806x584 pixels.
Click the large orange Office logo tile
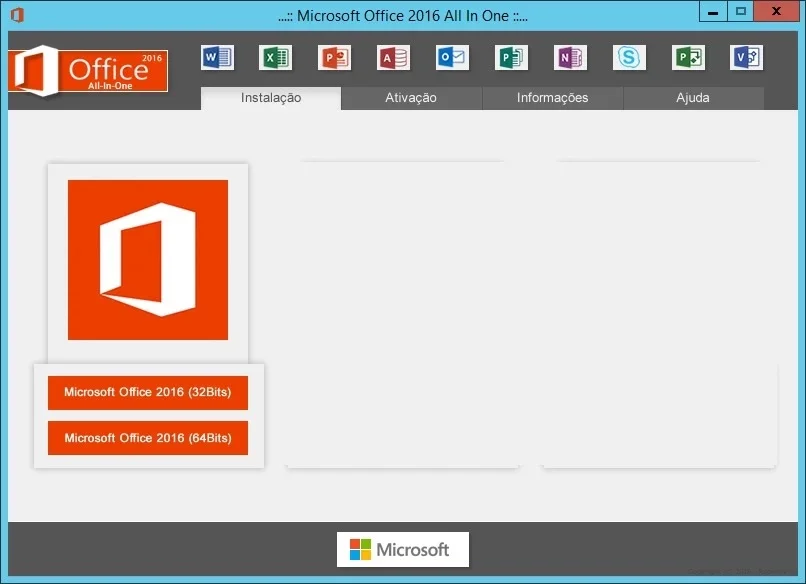(148, 260)
